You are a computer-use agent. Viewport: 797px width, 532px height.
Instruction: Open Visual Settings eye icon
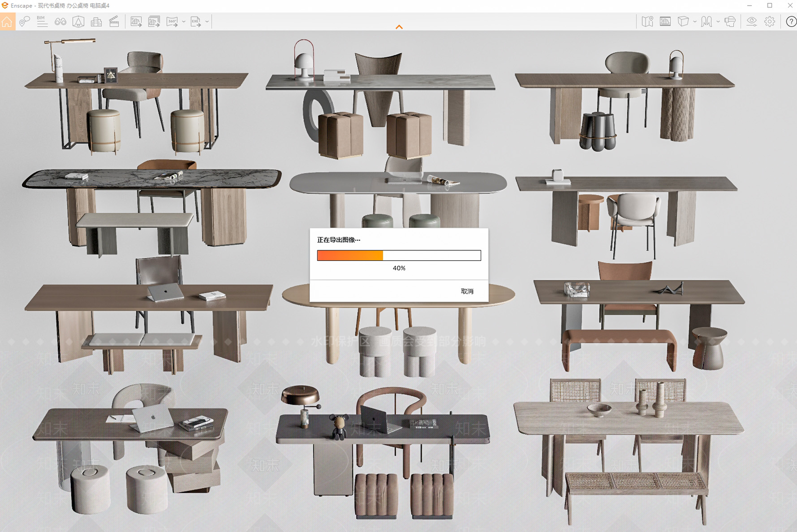coord(752,21)
